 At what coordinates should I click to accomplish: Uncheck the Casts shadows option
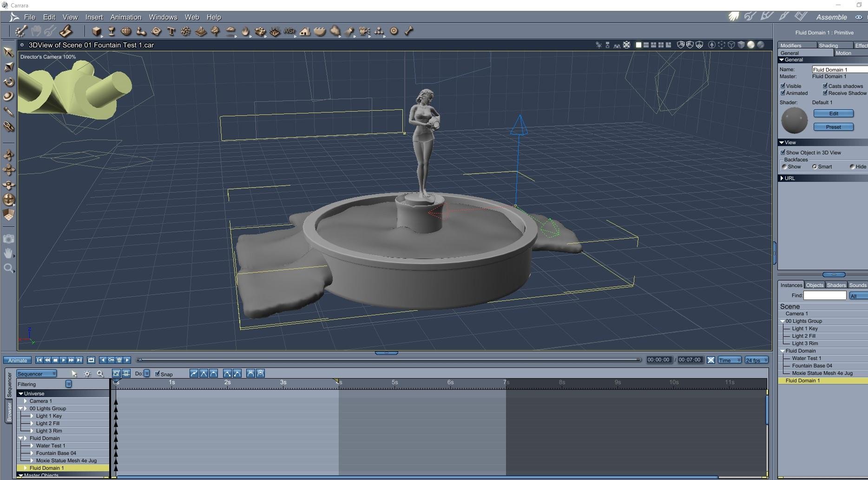(825, 86)
